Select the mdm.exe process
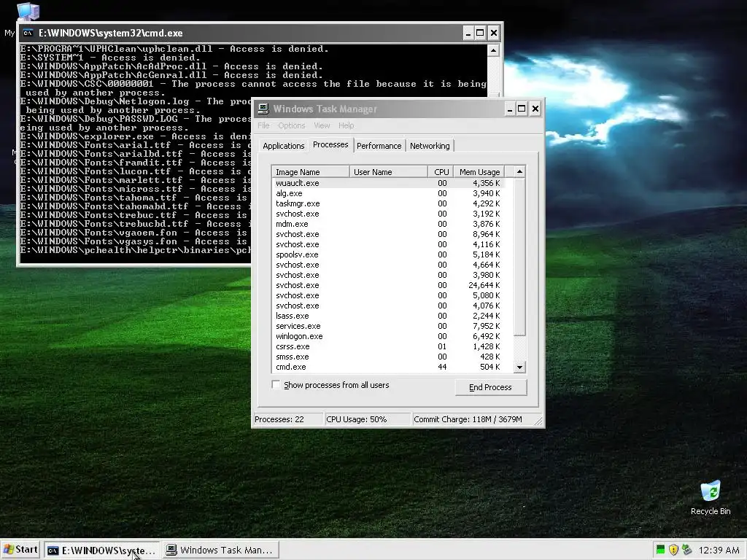The image size is (747, 560). [x=388, y=224]
